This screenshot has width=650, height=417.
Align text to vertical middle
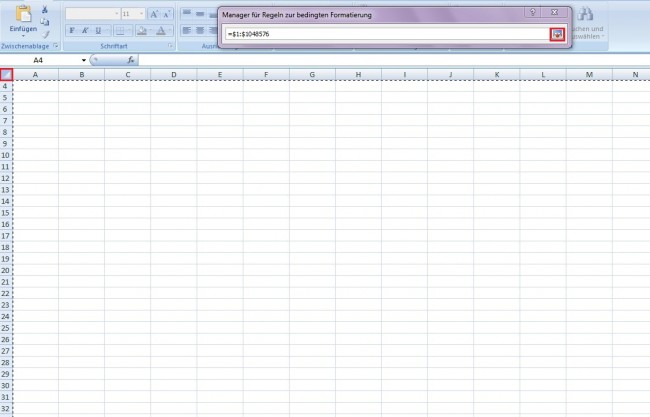click(x=200, y=13)
